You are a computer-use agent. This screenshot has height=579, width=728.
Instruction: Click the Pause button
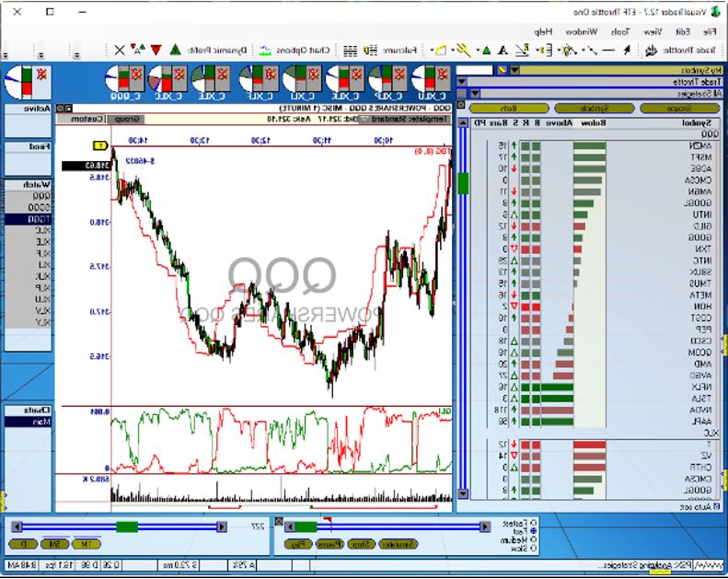[x=329, y=544]
